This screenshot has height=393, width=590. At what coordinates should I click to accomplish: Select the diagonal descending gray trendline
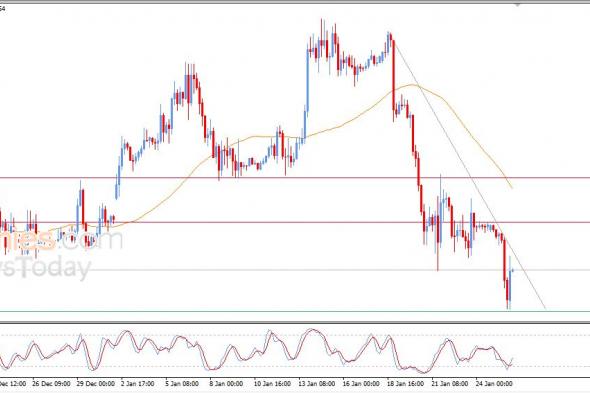[470, 175]
